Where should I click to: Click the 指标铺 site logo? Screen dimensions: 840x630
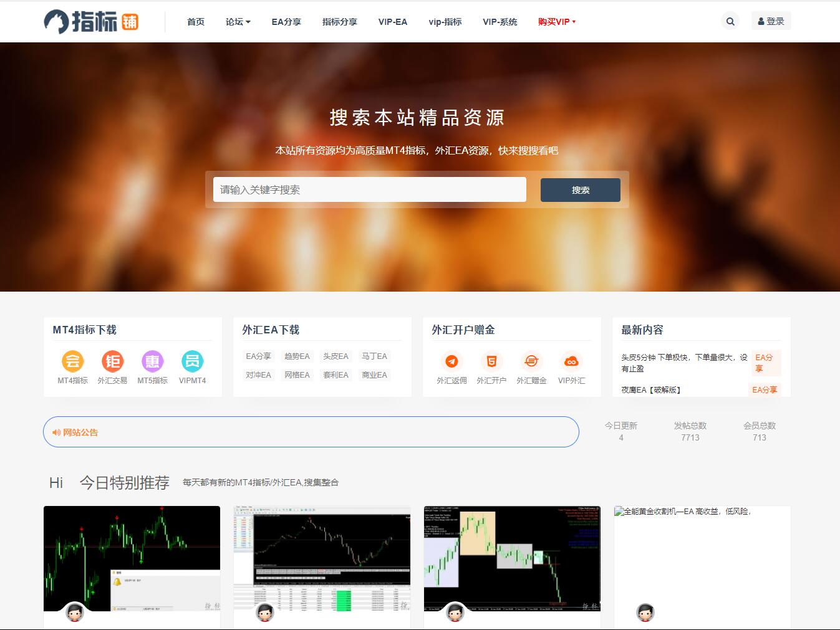point(91,22)
